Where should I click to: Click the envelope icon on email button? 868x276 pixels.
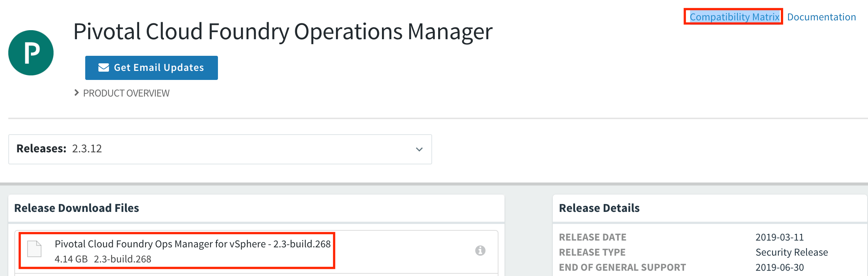(104, 67)
